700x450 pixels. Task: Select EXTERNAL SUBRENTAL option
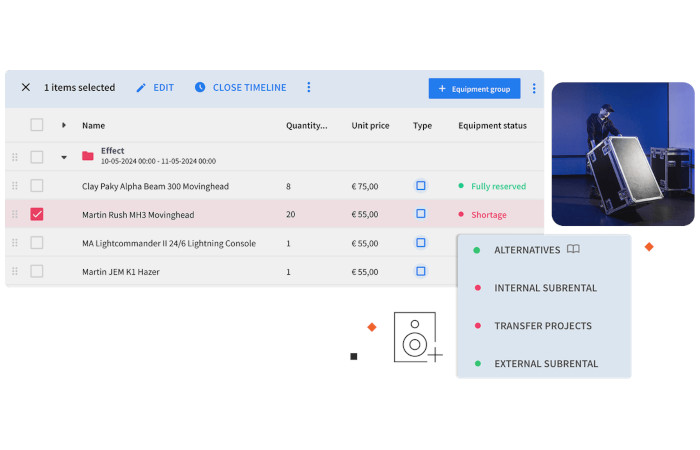[x=546, y=364]
